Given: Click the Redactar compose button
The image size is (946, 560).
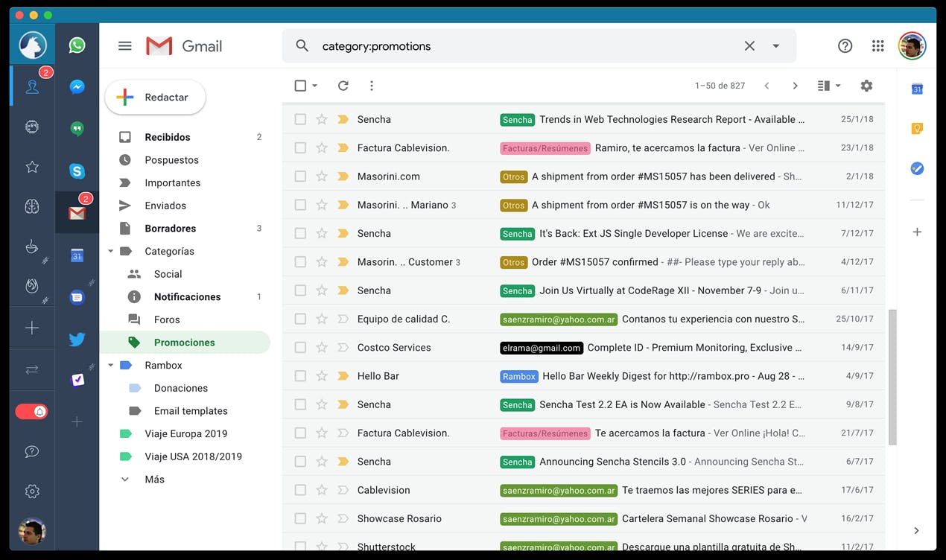Looking at the screenshot, I should click(155, 98).
